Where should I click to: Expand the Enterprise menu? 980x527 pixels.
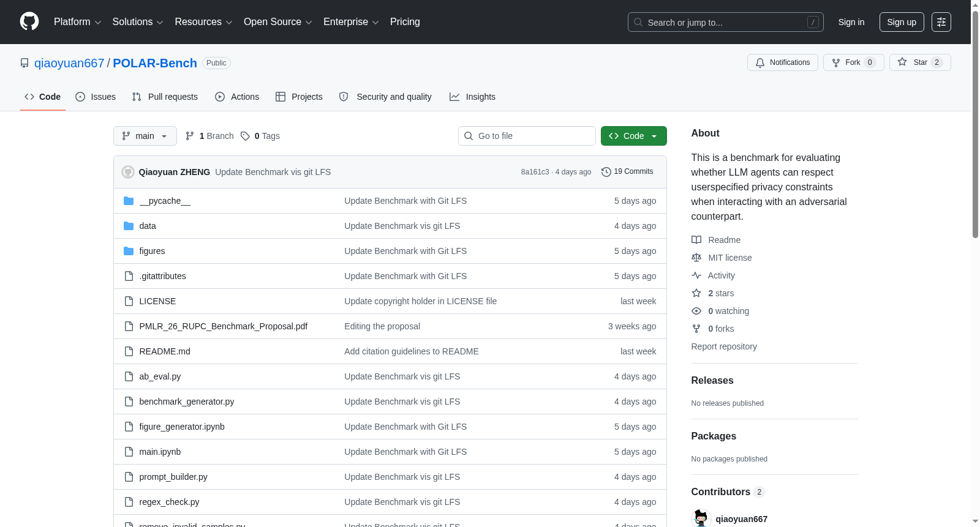[351, 22]
